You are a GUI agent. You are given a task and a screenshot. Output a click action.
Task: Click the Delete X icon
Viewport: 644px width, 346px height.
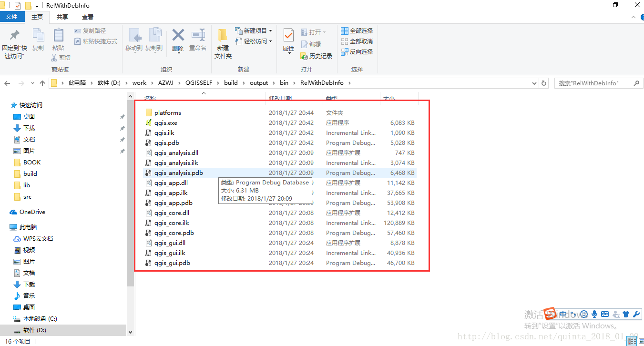(x=178, y=35)
